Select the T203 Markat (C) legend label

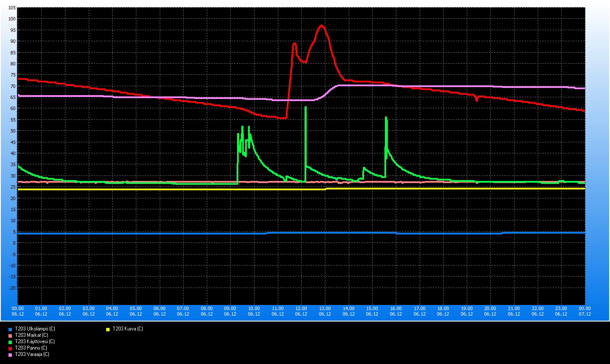[x=31, y=335]
